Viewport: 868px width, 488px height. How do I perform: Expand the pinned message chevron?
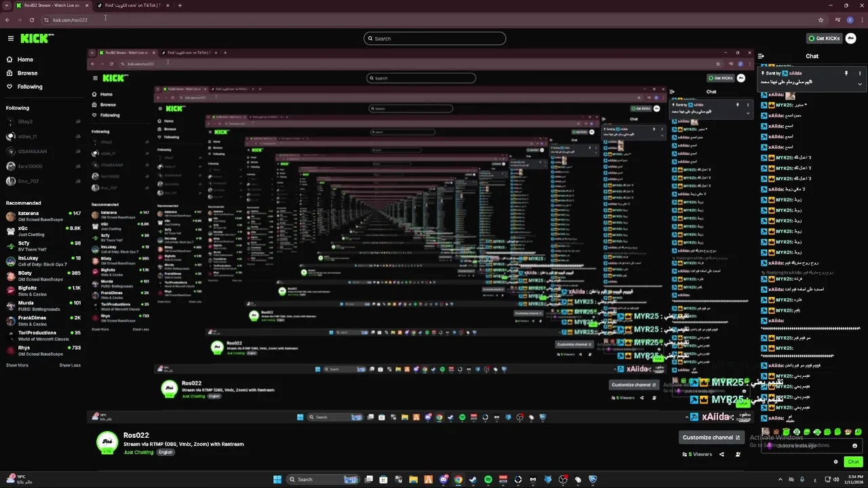coord(860,84)
